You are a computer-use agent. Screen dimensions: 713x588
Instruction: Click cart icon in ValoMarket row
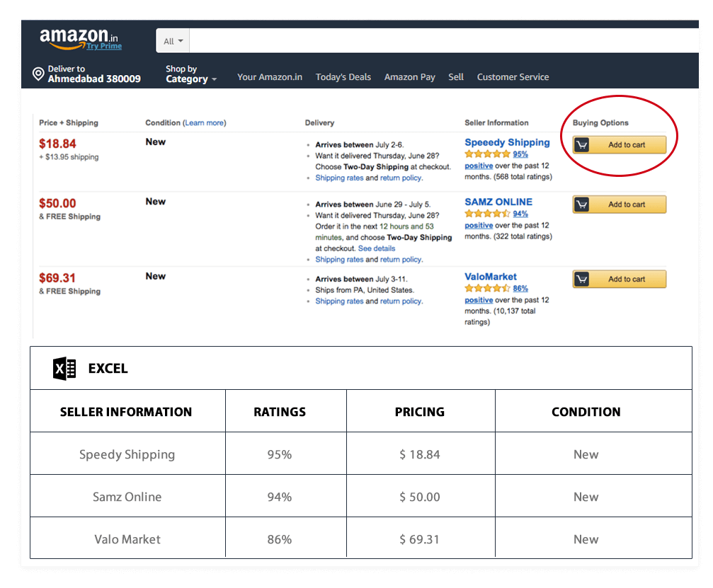581,279
